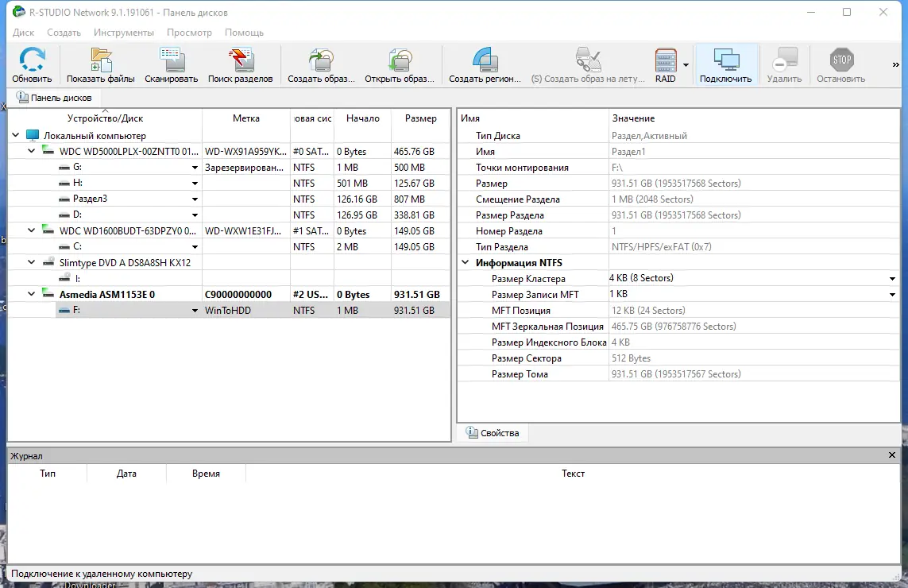Click the Создать образ icon
The width and height of the screenshot is (908, 588).
(321, 64)
